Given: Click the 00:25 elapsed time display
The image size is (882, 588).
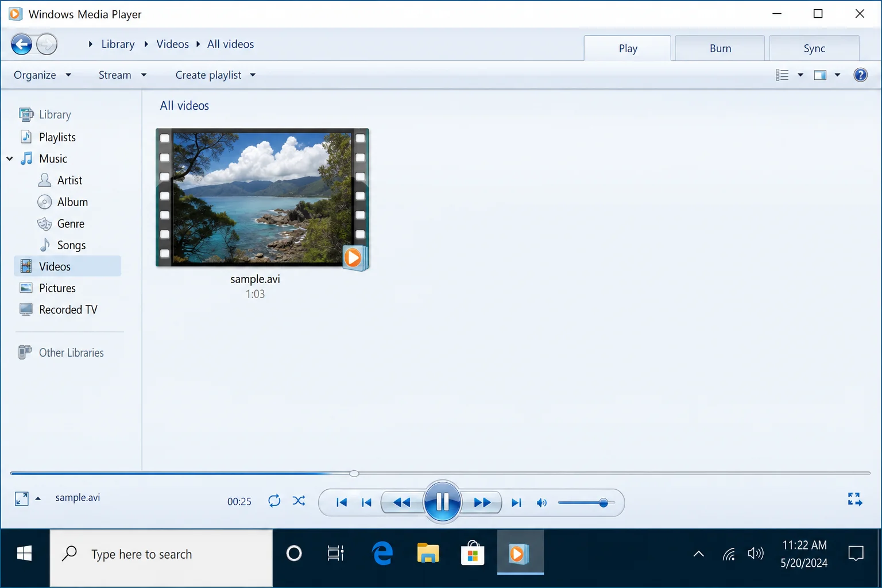Looking at the screenshot, I should coord(239,502).
